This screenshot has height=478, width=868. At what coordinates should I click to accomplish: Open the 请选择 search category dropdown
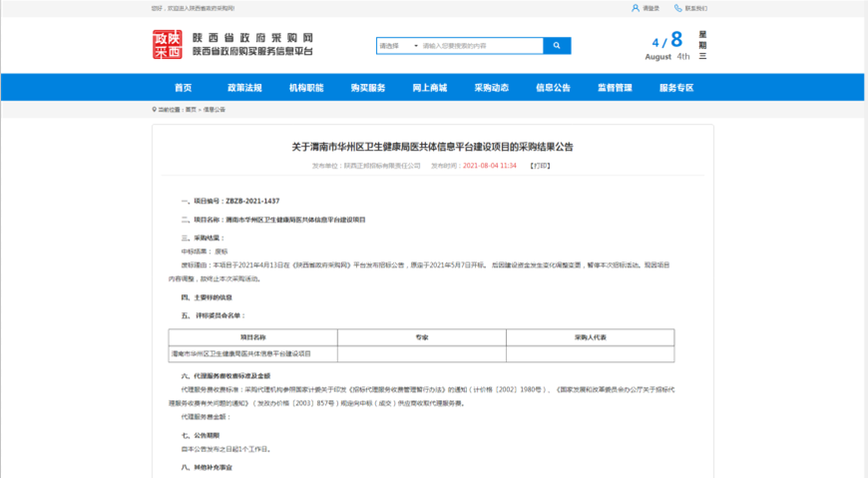(396, 46)
